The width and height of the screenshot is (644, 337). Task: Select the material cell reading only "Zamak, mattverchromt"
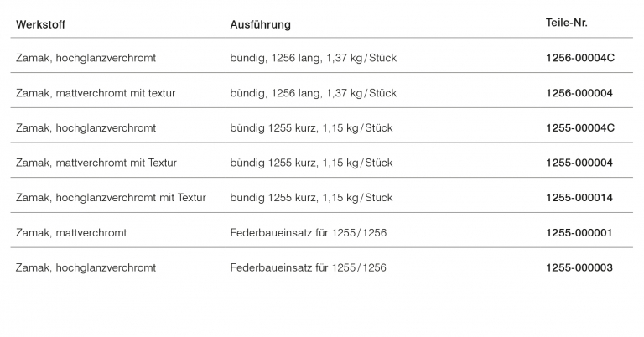point(71,233)
